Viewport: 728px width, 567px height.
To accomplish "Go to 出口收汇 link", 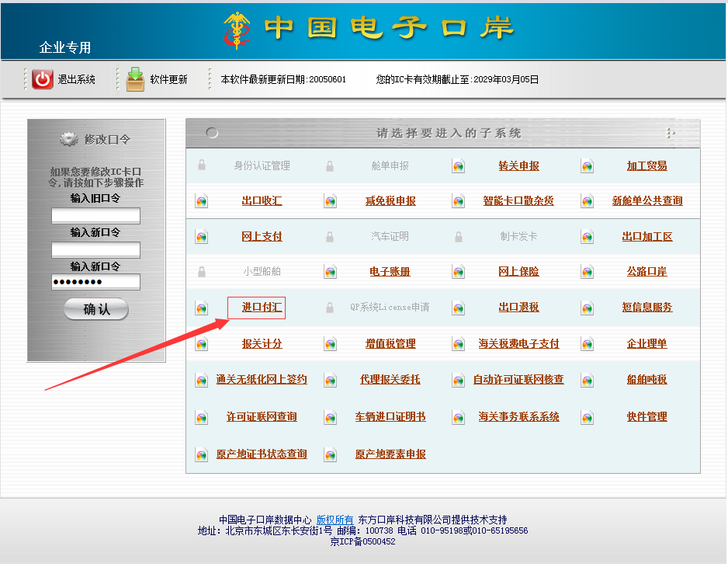I will (x=262, y=200).
